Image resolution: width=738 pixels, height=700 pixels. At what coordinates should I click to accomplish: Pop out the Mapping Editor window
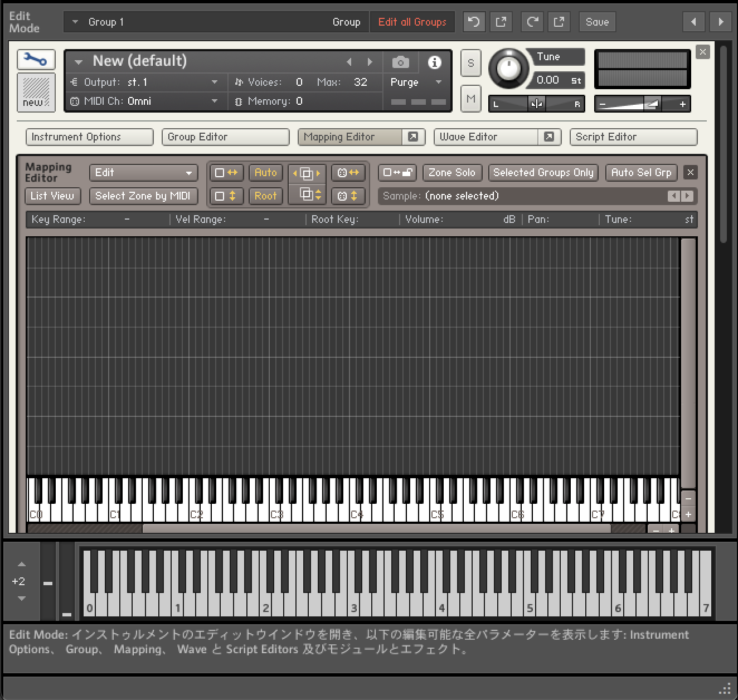pos(413,137)
